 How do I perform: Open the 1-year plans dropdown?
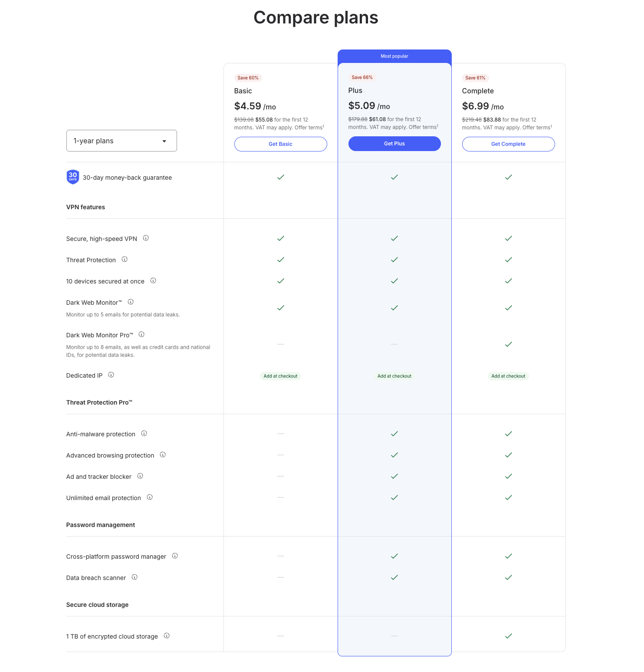point(122,140)
